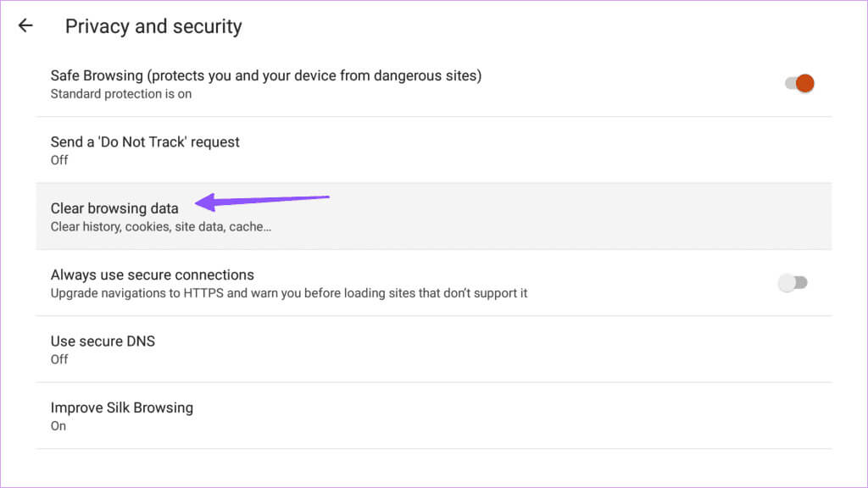Click 'Standard protection is on' subtitle
The image size is (868, 488).
(120, 94)
